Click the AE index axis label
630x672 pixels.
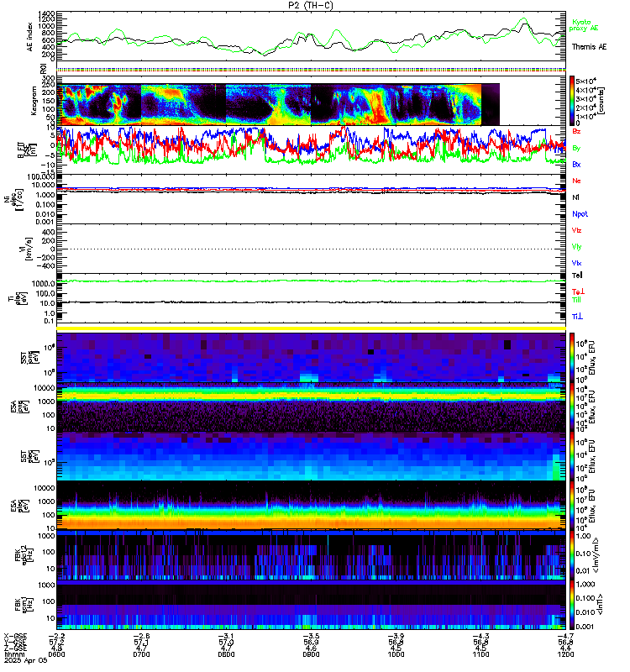coord(29,36)
